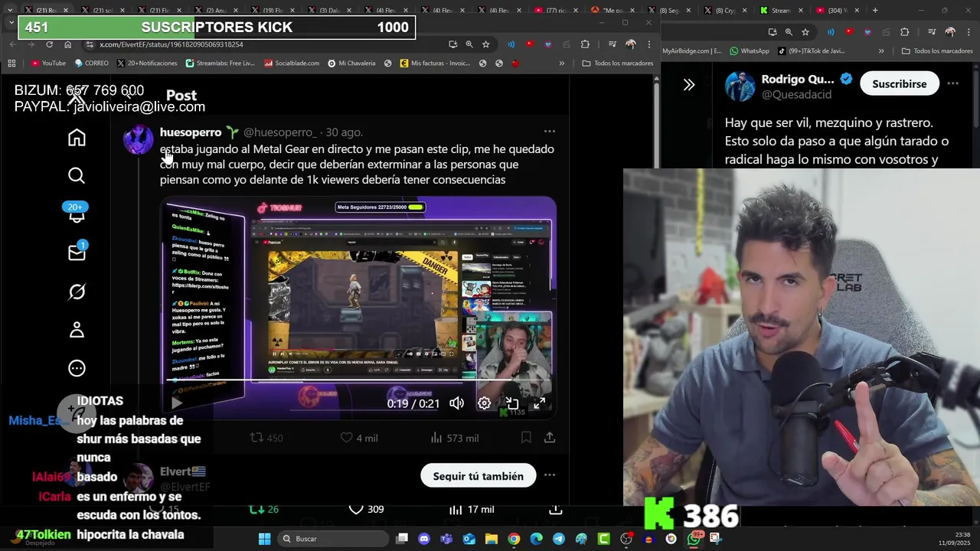Open the CORREO bookmark
Viewport: 980px width, 551px height.
coord(91,63)
